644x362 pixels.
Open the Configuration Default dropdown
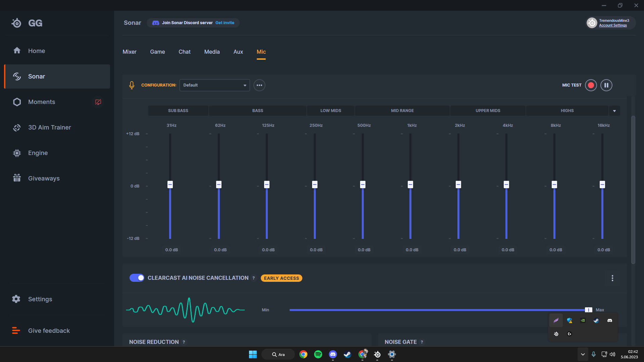coord(214,85)
